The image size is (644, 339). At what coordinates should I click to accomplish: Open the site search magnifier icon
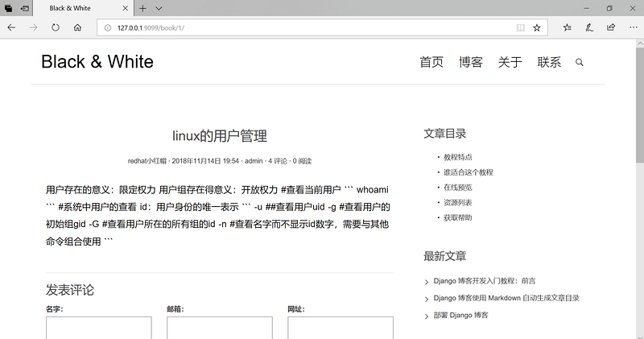click(x=579, y=63)
